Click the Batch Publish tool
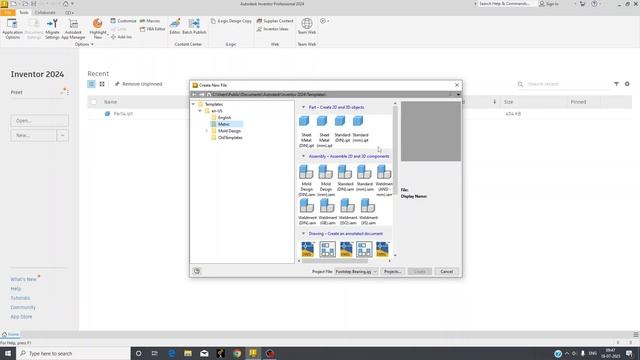 [x=194, y=27]
